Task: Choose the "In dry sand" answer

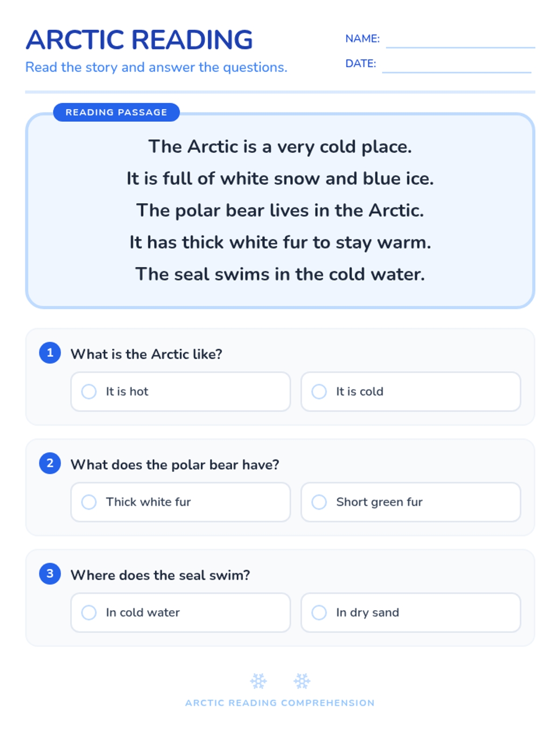Action: [x=319, y=612]
